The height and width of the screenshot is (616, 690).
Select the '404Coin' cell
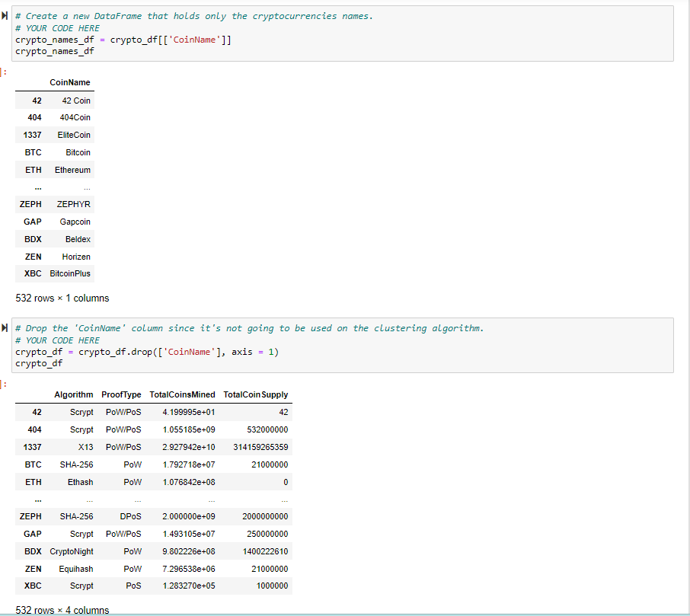click(x=75, y=117)
